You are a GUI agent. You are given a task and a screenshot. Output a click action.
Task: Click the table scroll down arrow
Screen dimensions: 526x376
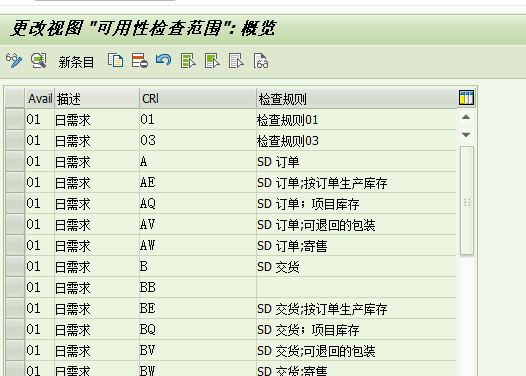pos(466,135)
